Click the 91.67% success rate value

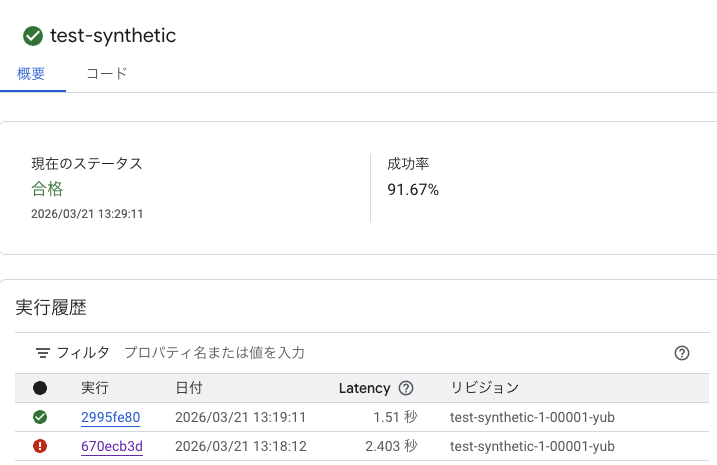(413, 189)
